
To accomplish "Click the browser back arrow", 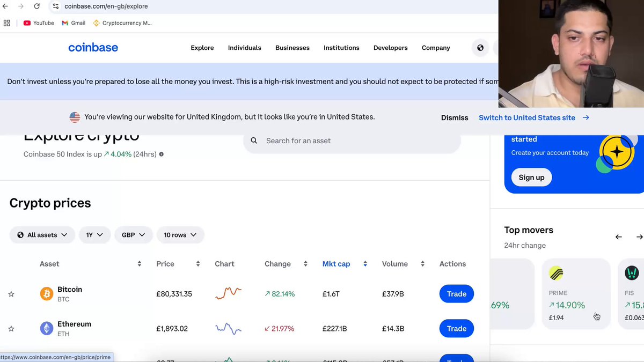I will [x=5, y=6].
